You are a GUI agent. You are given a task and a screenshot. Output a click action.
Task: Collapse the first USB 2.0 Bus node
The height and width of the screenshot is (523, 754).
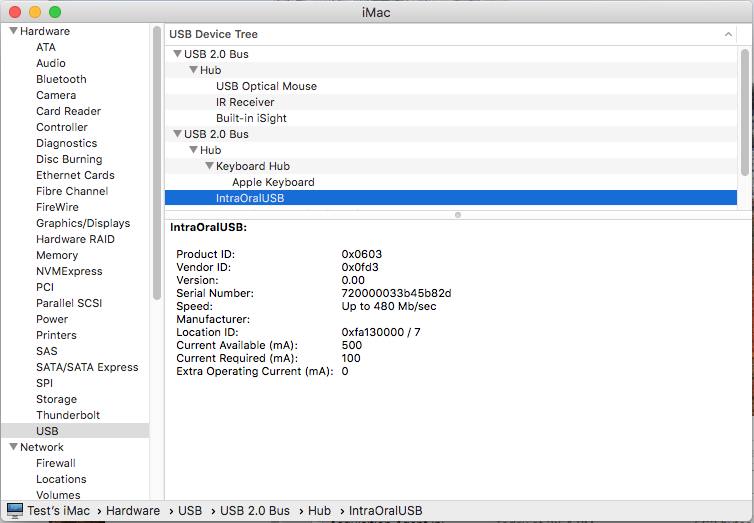coord(177,54)
